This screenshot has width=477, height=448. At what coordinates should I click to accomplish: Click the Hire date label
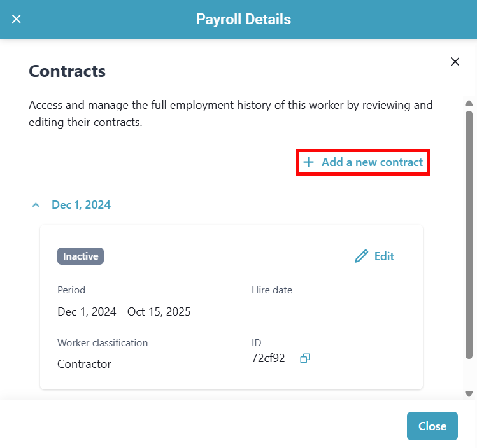(272, 290)
